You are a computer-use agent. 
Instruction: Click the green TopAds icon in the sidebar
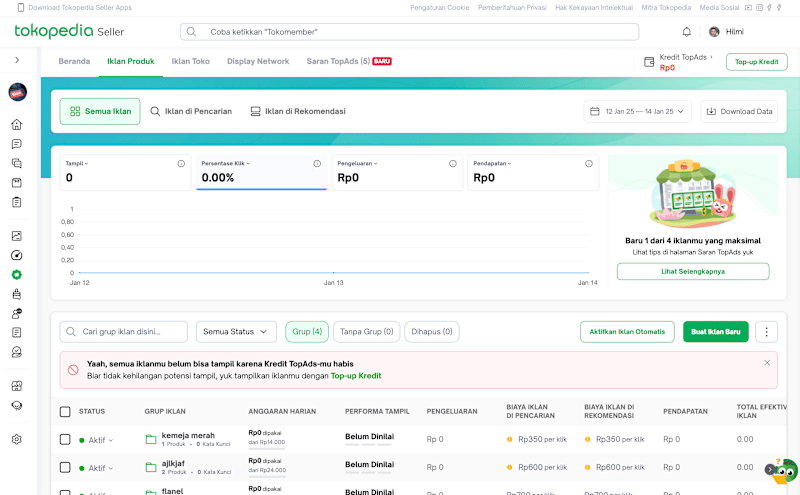17,275
